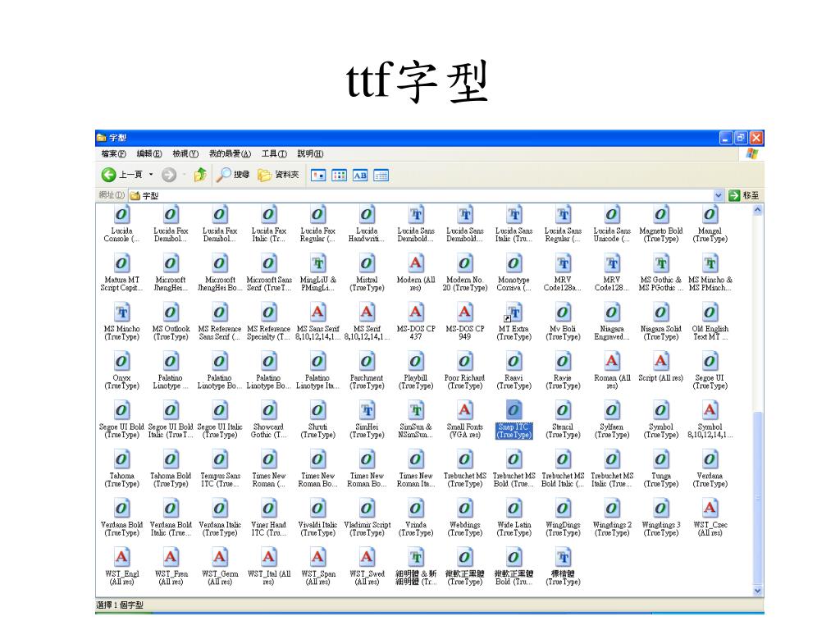840x630 pixels.
Task: Select the Small Fonts (VGA res) icon
Action: click(464, 411)
